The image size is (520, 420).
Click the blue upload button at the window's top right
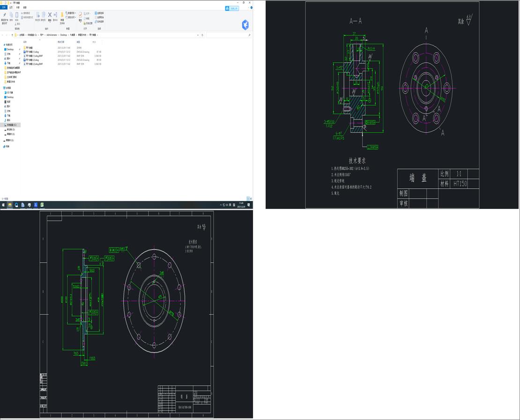tap(232, 8)
